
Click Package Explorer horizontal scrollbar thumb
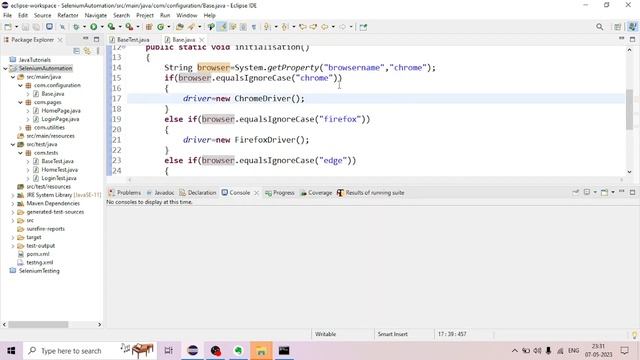coord(38,324)
